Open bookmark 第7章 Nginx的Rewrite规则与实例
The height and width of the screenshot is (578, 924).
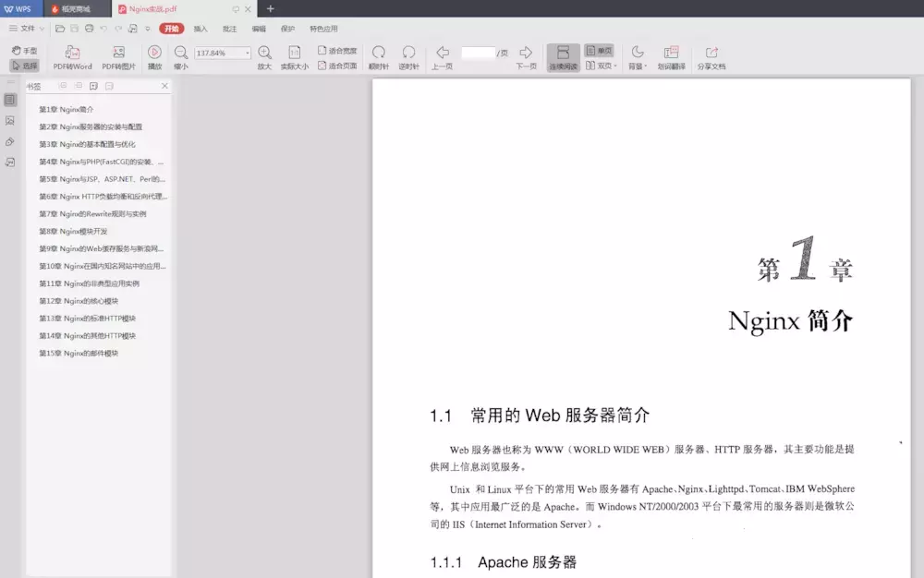point(92,213)
